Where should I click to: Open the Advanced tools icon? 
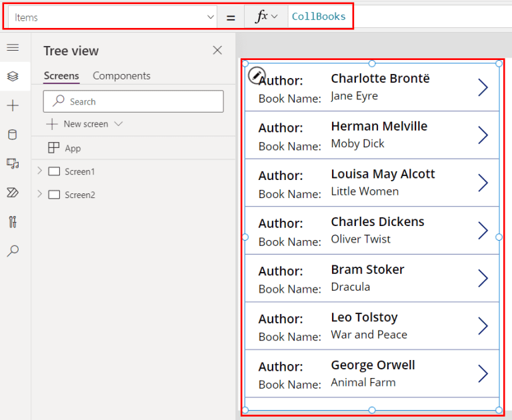point(13,222)
